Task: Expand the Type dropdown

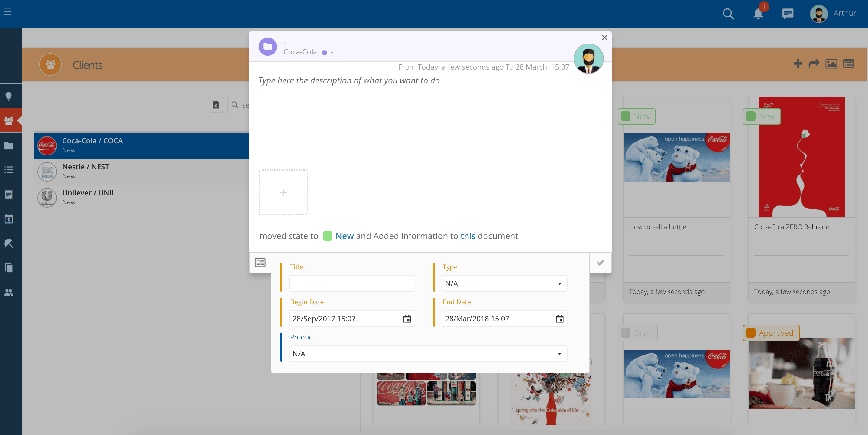Action: 504,283
